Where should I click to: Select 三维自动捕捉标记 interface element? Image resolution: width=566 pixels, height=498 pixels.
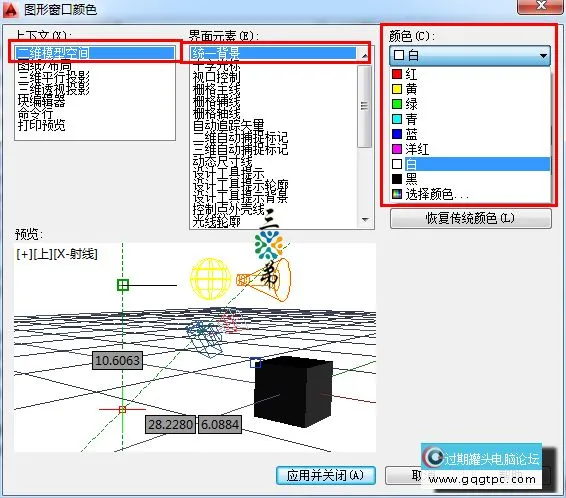point(240,149)
